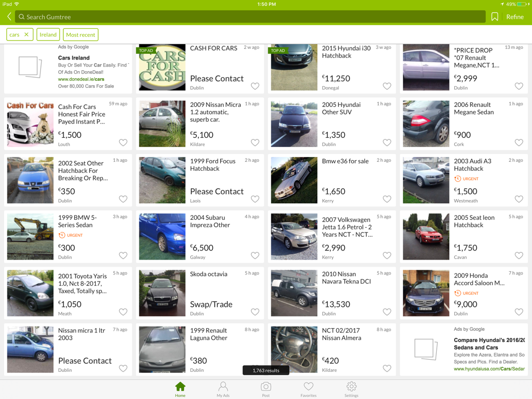The image size is (532, 399).
Task: Tap heart on 1999 BMW 5-Series Sedan
Action: point(123,255)
